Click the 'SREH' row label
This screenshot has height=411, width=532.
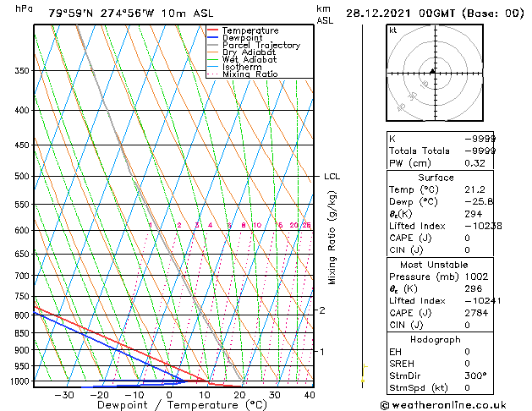[402, 364]
